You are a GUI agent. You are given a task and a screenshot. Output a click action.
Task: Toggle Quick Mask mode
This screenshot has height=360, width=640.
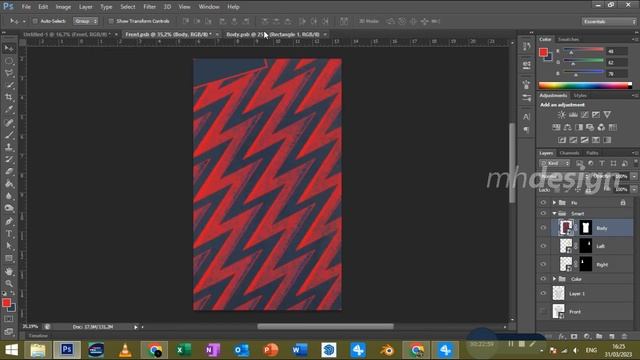pos(9,319)
